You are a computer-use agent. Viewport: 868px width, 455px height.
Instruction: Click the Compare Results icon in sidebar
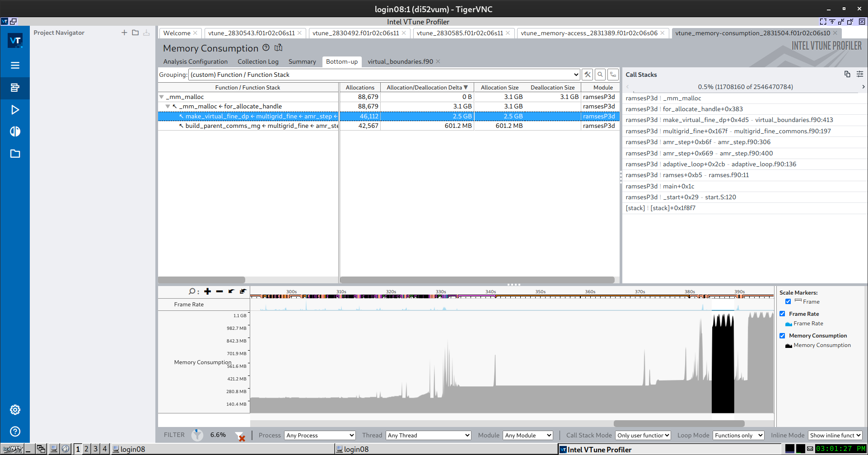click(15, 131)
